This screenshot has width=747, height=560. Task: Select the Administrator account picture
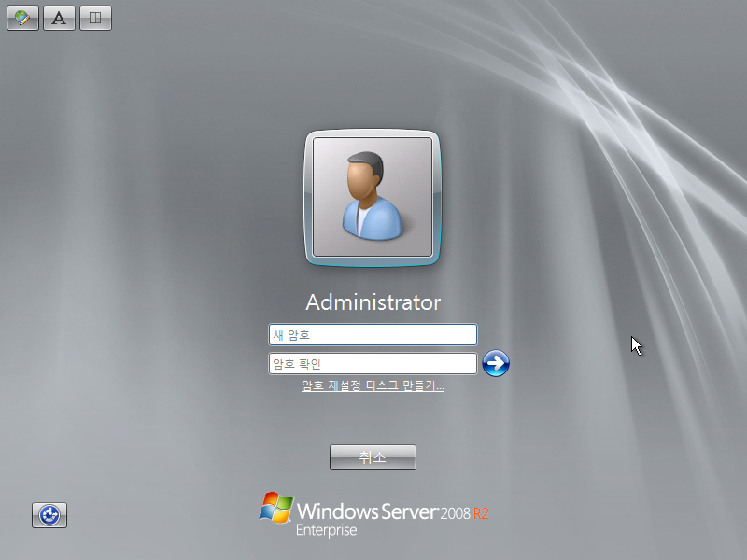point(373,198)
